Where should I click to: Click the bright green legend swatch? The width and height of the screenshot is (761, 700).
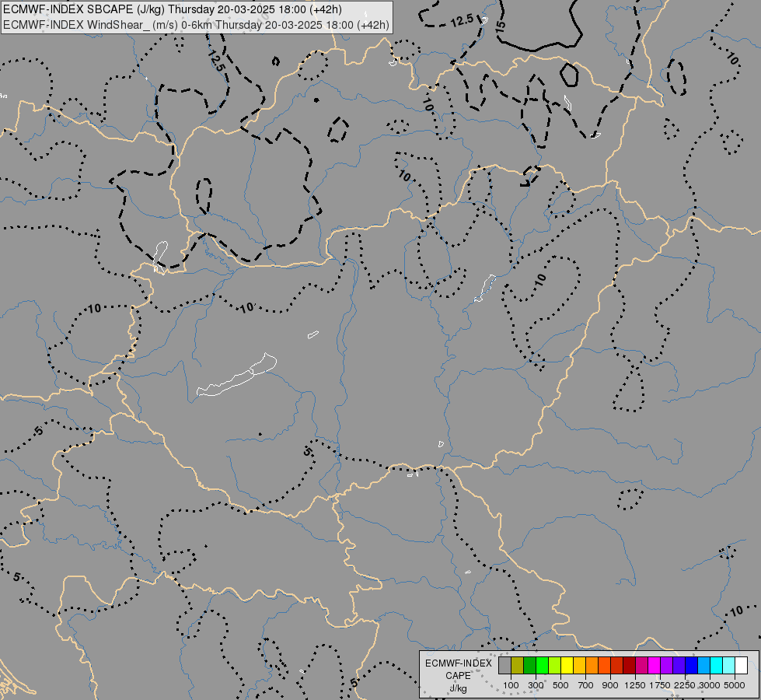[542, 665]
